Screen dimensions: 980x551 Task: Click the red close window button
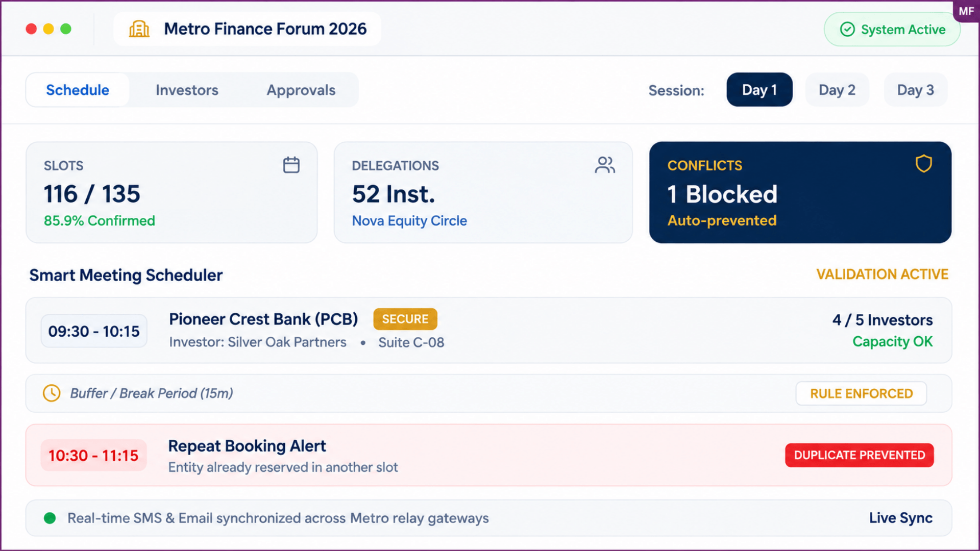[31, 29]
